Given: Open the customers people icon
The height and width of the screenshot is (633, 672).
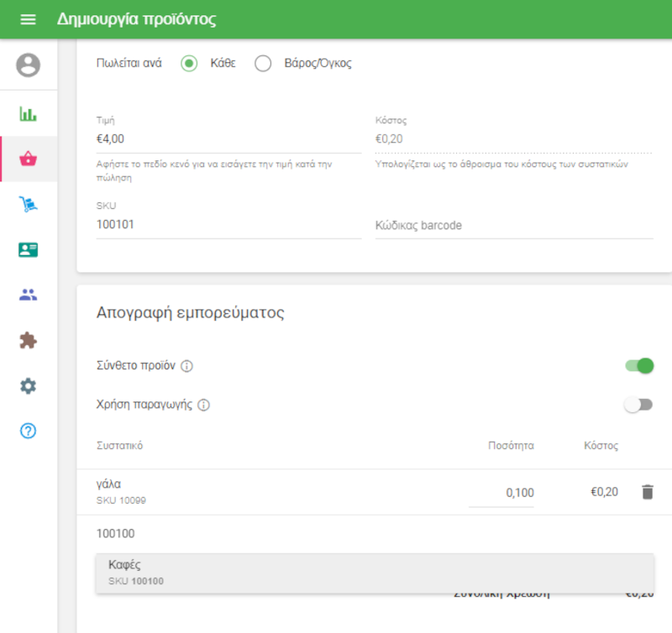Looking at the screenshot, I should coord(29,295).
